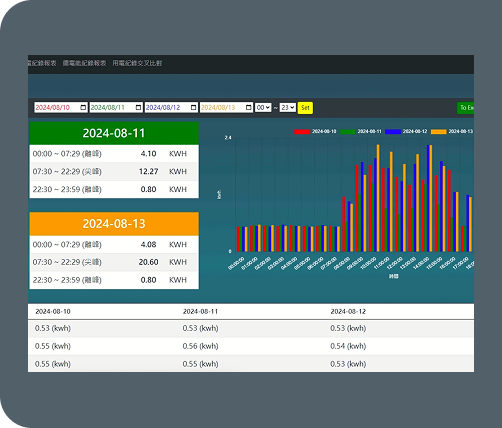The width and height of the screenshot is (502, 428).
Task: Select third-row 0.55 (kwh) under 2024-08-10
Action: 53,364
